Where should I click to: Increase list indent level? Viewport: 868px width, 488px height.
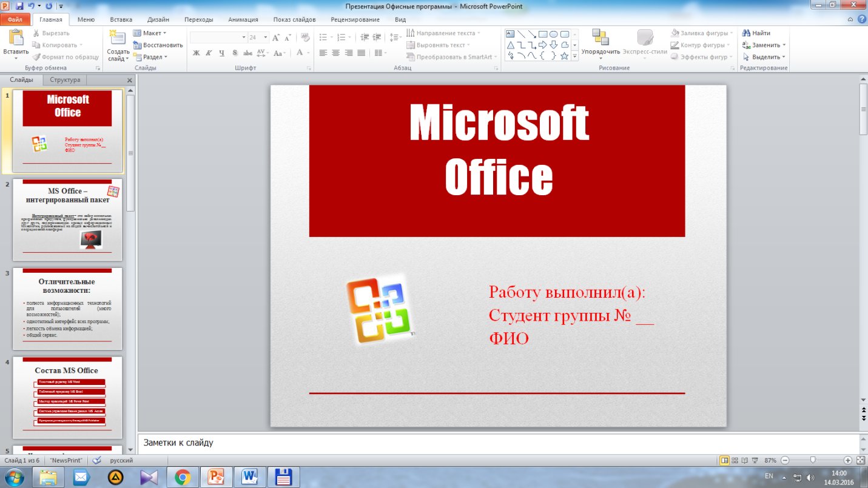pyautogui.click(x=376, y=38)
